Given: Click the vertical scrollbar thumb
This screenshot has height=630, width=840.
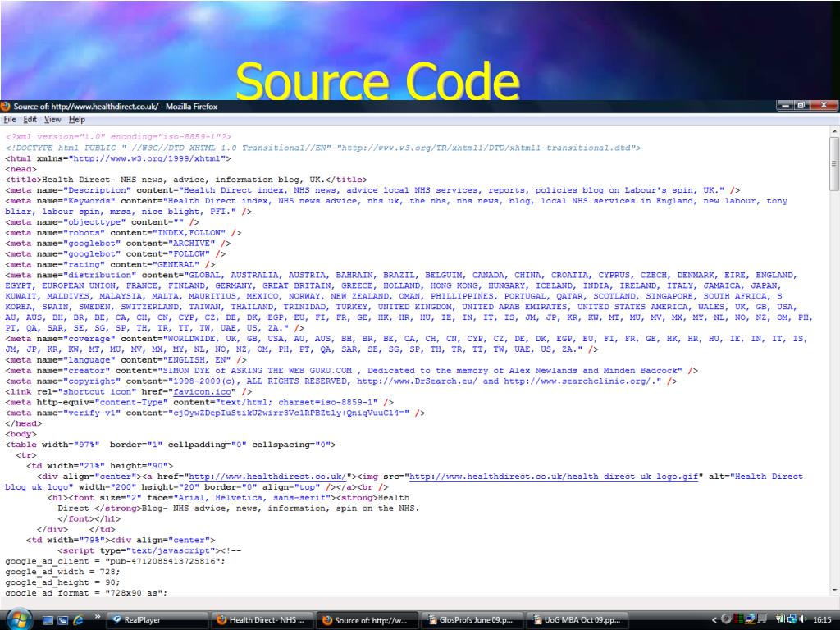Looking at the screenshot, I should pos(834,163).
